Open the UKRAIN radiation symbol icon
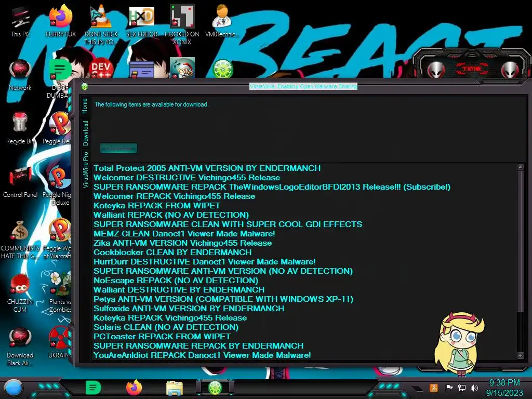Image resolution: width=532 pixels, height=399 pixels. tap(60, 343)
